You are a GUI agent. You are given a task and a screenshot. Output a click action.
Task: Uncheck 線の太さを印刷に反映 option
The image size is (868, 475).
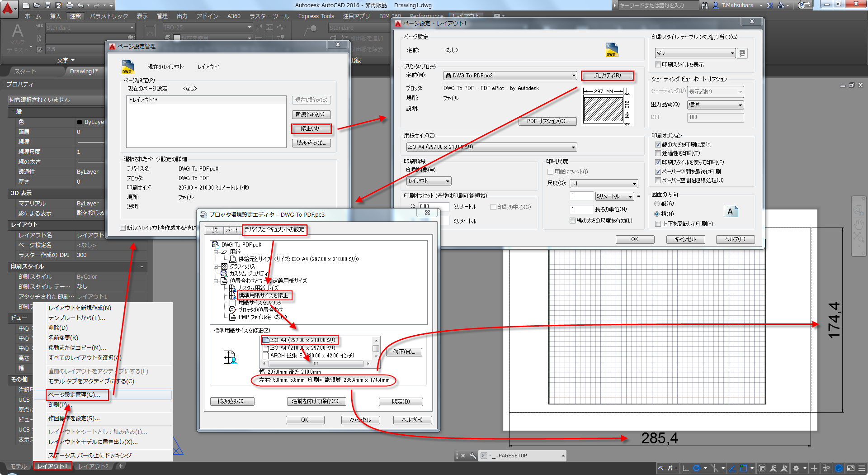tap(658, 144)
